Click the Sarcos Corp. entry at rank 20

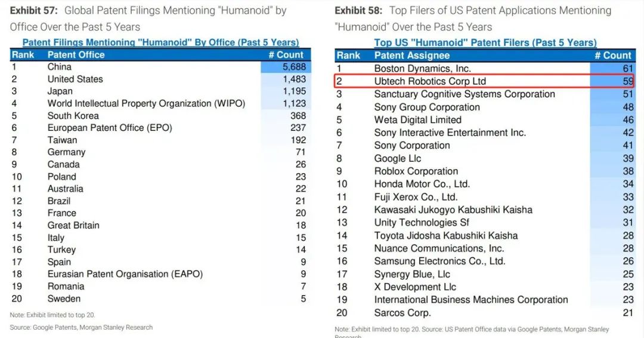(x=402, y=313)
